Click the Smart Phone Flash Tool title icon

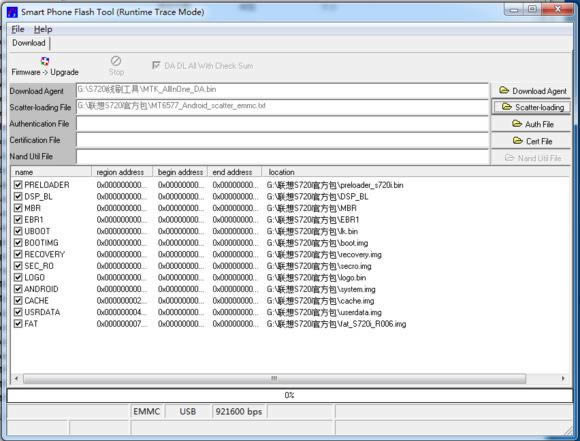click(12, 12)
